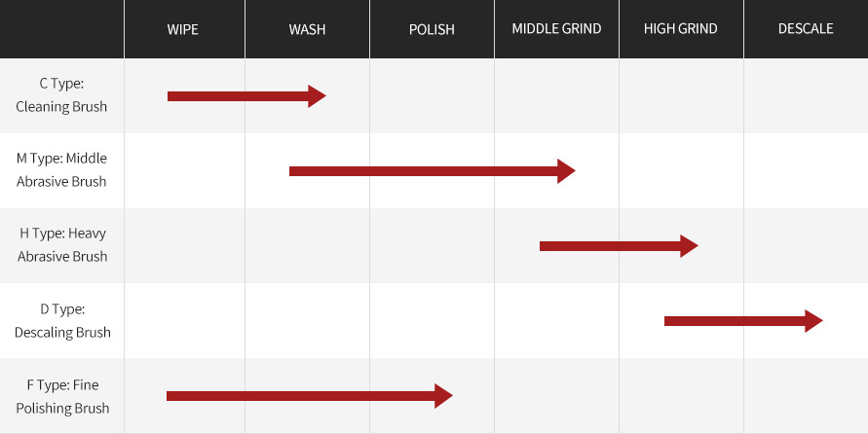The width and height of the screenshot is (868, 434).
Task: Click the WIPE column header
Action: tap(183, 29)
